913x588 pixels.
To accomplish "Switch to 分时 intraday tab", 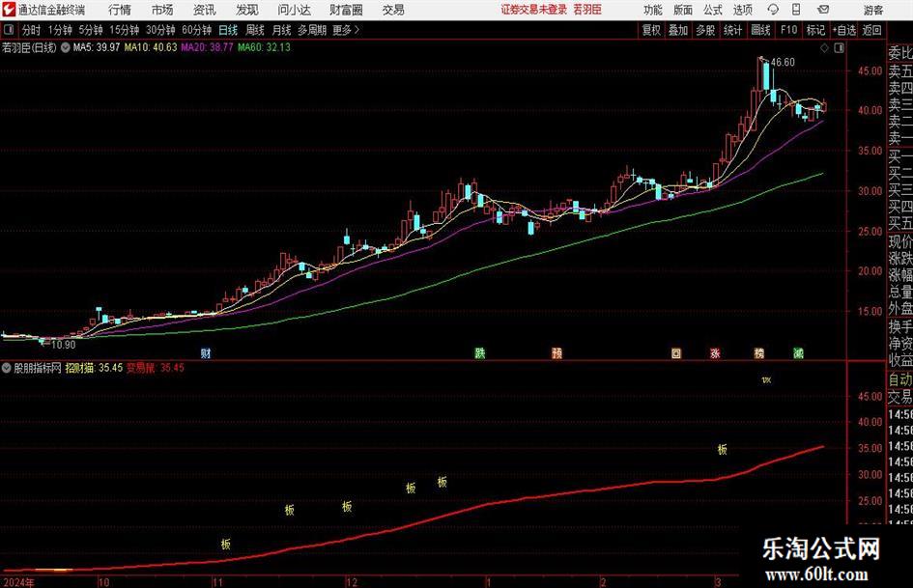I will coord(31,30).
